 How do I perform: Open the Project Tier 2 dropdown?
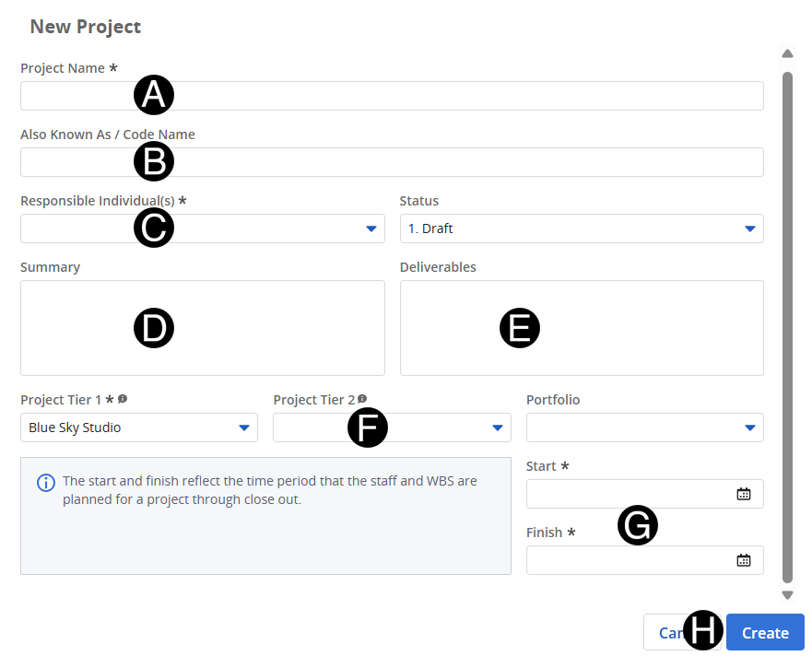(498, 428)
